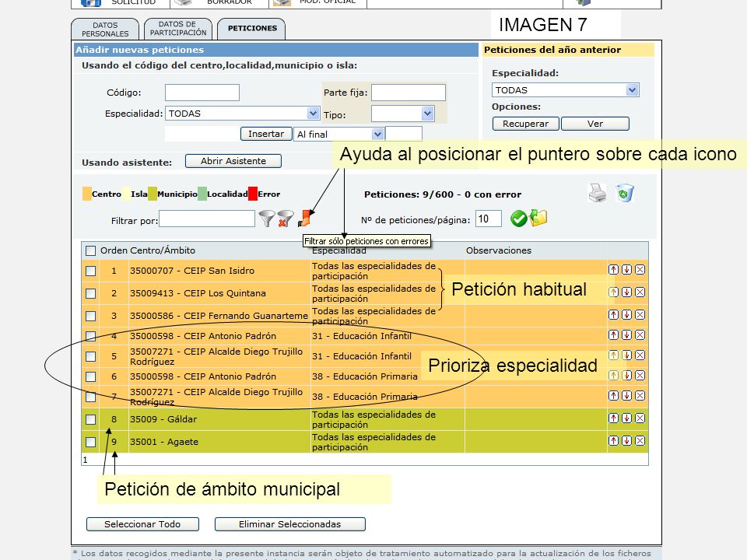The height and width of the screenshot is (560, 747).
Task: Filter only petitions with errors icon
Action: point(305,218)
